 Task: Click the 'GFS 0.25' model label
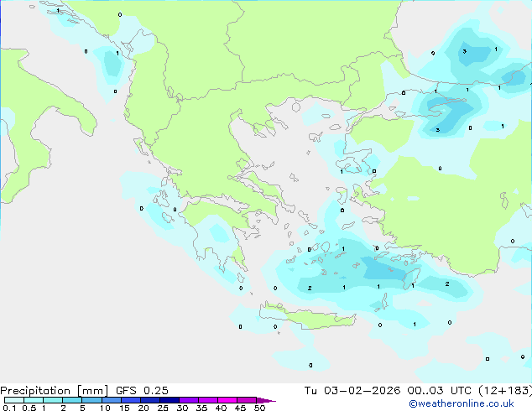[142, 391]
